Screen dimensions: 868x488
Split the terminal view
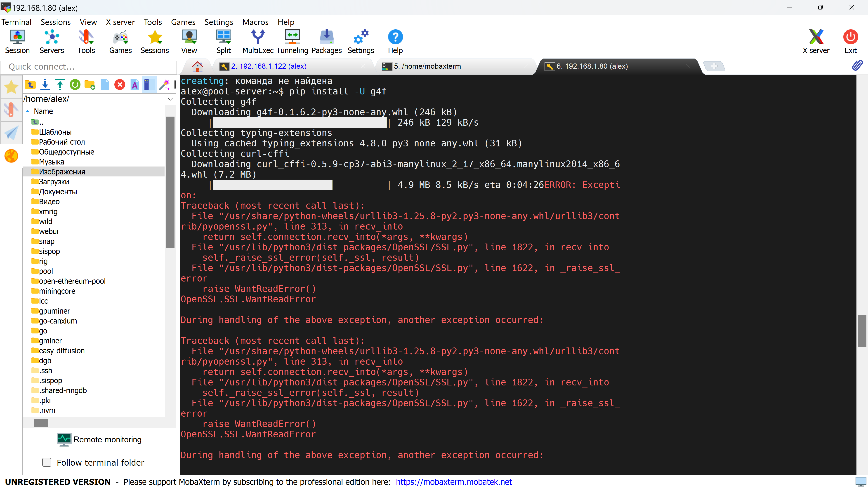(x=223, y=41)
